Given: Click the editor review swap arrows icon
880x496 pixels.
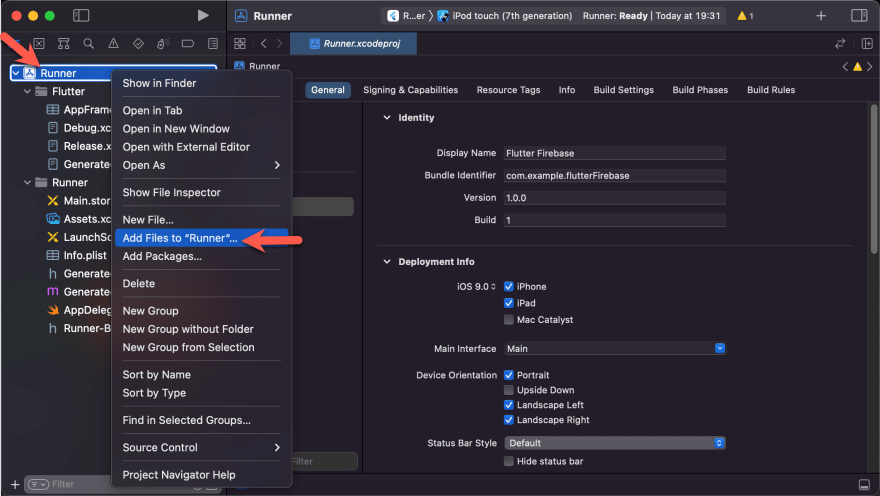Looking at the screenshot, I should point(840,43).
